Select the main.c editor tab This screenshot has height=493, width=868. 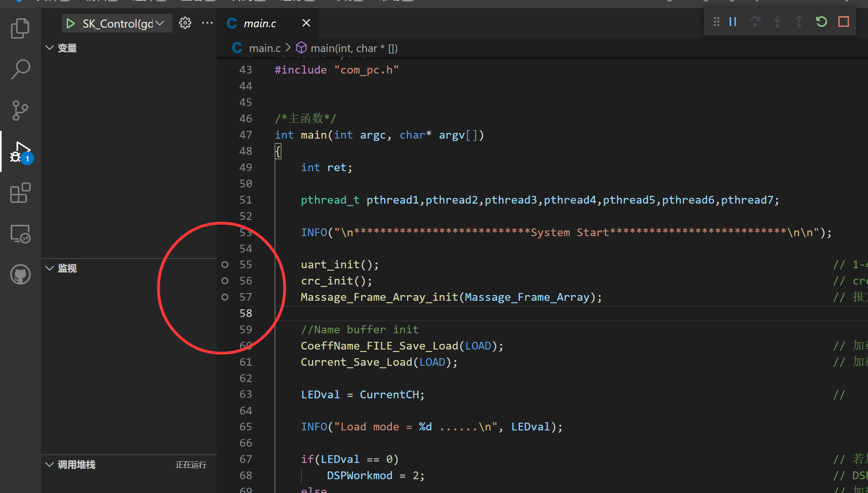pyautogui.click(x=259, y=24)
